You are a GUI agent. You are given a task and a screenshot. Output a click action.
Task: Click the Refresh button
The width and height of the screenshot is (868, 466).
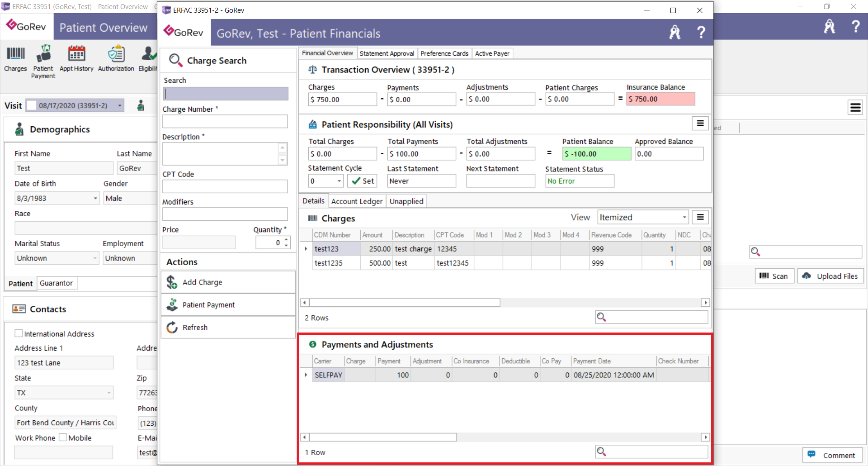[x=228, y=328]
